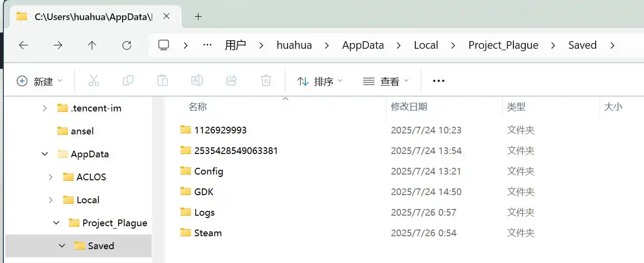Click the Logs folder icon
The height and width of the screenshot is (263, 644).
186,212
